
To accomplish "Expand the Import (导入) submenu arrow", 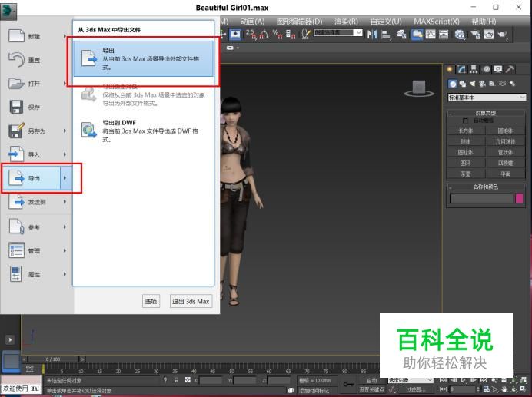I will pos(65,154).
